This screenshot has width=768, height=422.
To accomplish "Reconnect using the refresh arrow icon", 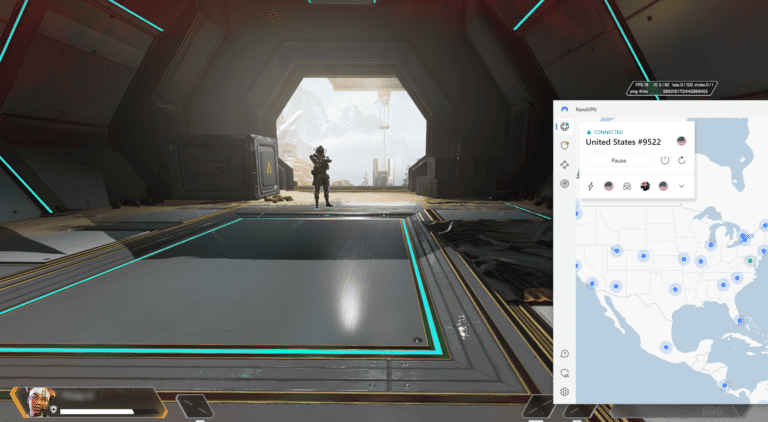I will pyautogui.click(x=681, y=160).
